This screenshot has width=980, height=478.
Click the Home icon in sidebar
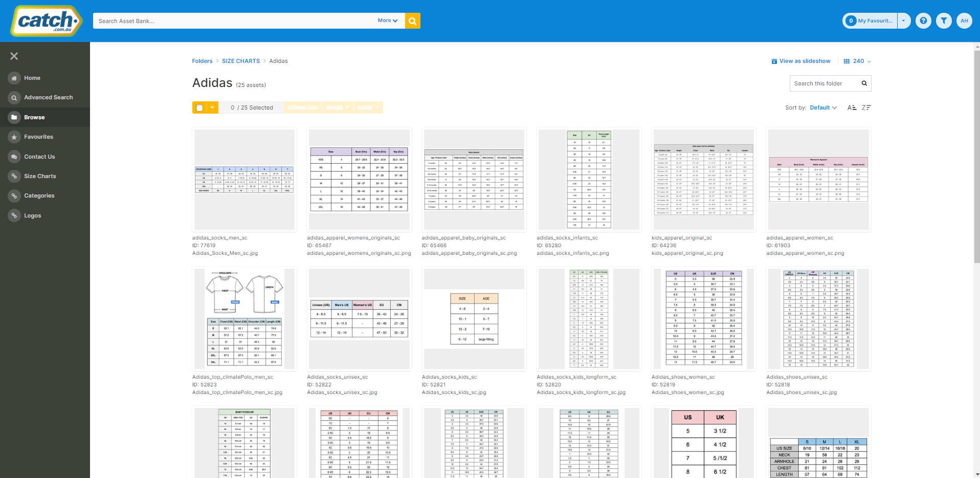click(x=14, y=78)
